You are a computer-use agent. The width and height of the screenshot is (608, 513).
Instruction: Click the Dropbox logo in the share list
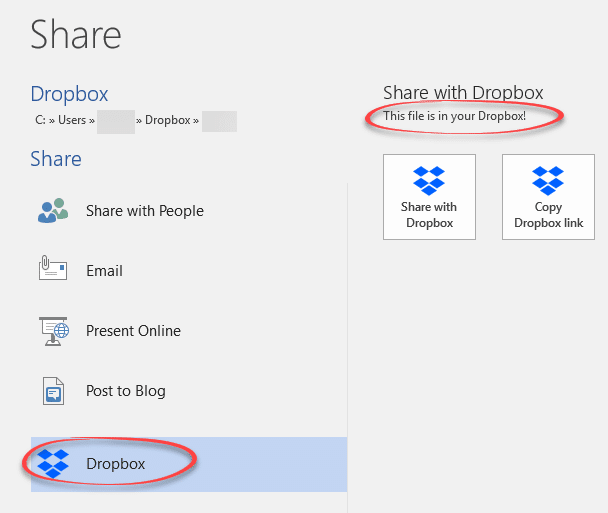52,463
